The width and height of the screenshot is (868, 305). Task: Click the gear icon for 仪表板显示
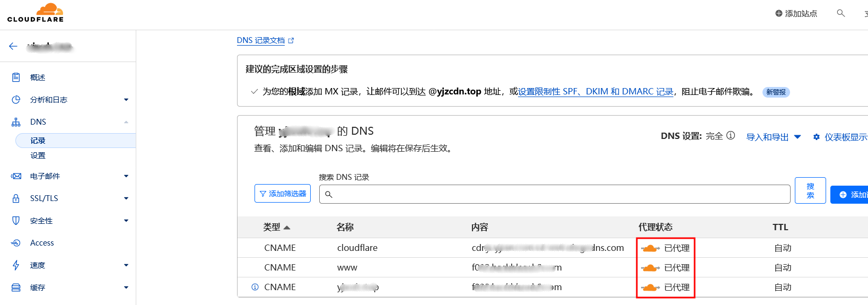(817, 137)
